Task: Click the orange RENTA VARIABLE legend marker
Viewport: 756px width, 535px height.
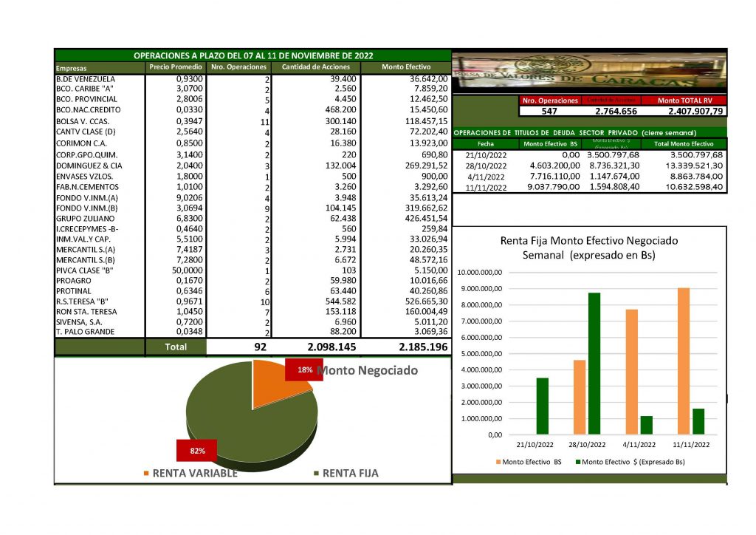Action: point(145,473)
